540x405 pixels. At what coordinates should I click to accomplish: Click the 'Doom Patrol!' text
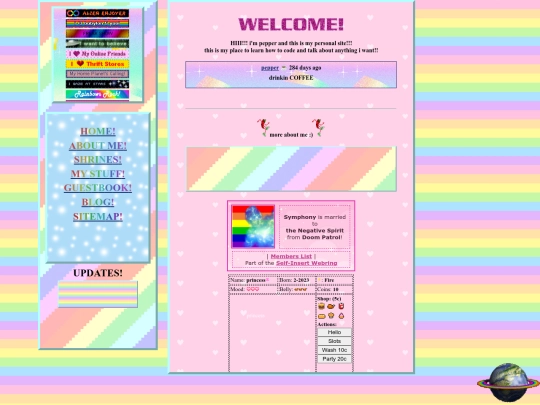click(322, 237)
